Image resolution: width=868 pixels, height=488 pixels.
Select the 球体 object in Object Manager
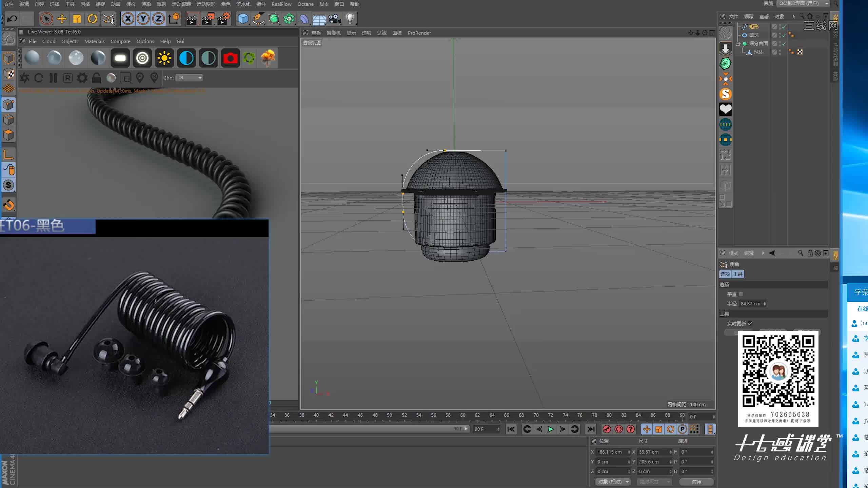click(758, 52)
